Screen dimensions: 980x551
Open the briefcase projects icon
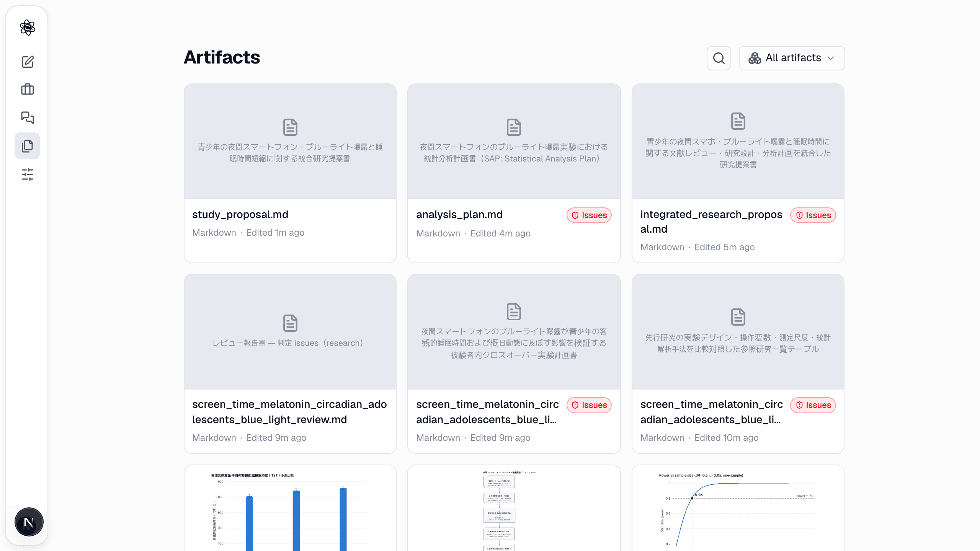click(27, 90)
